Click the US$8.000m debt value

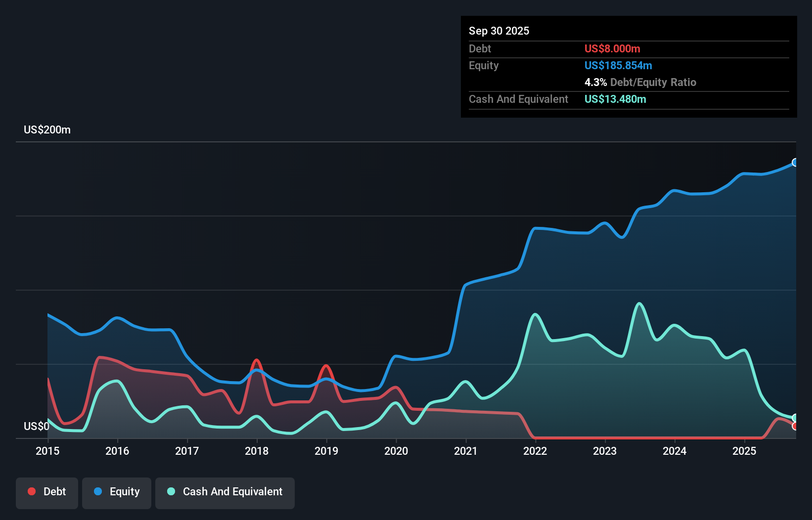(612, 48)
